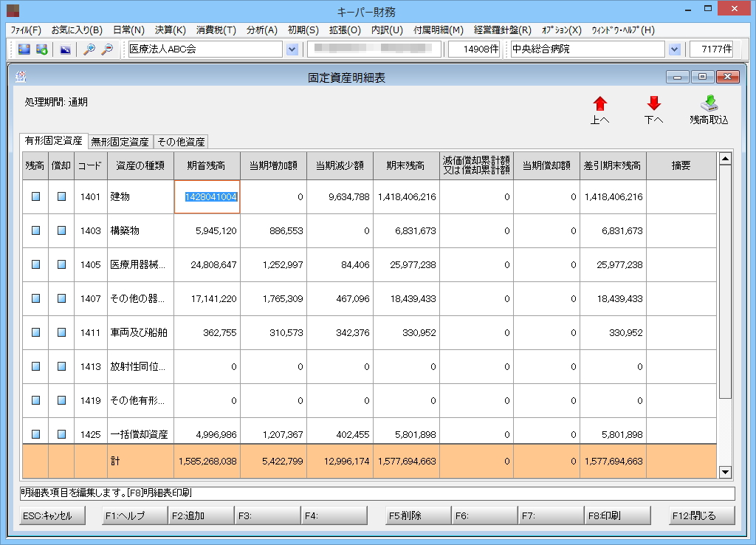Toggle the 償却 checkbox for 1401 建物
This screenshot has width=756, height=545.
62,196
